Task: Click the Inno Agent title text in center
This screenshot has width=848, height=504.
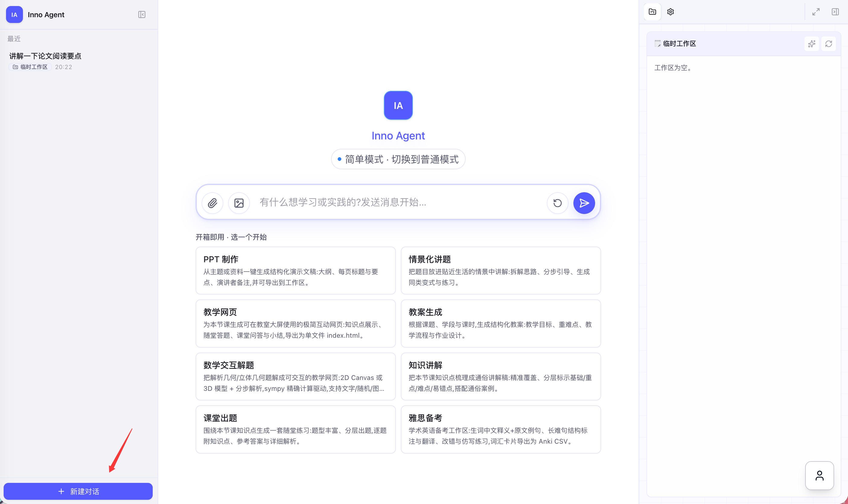Action: [x=398, y=136]
